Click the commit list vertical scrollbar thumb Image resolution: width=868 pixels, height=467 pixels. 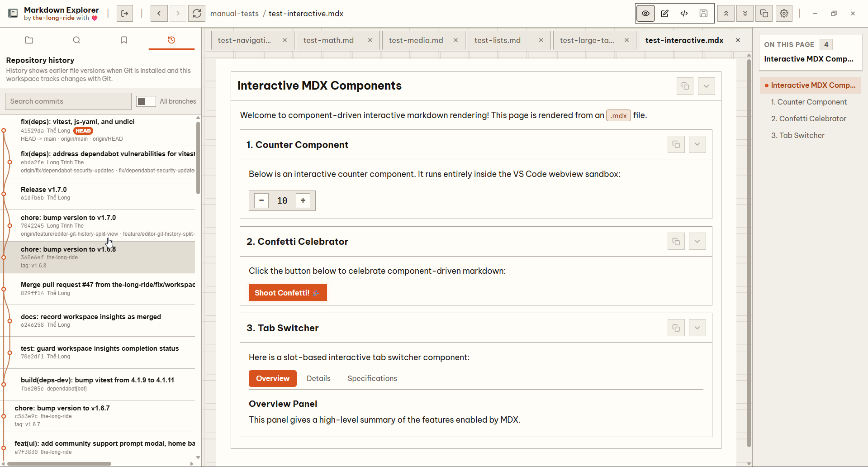(x=198, y=157)
